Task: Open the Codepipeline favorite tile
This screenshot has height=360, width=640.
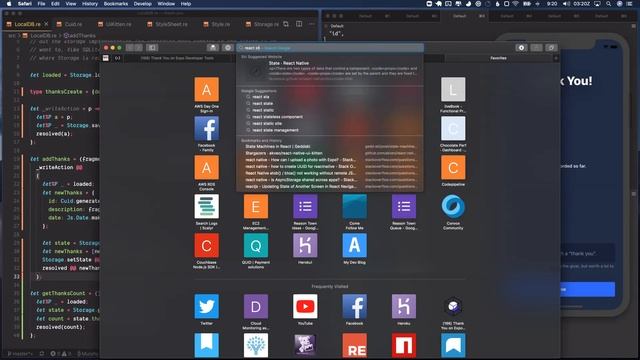Action: (x=453, y=167)
